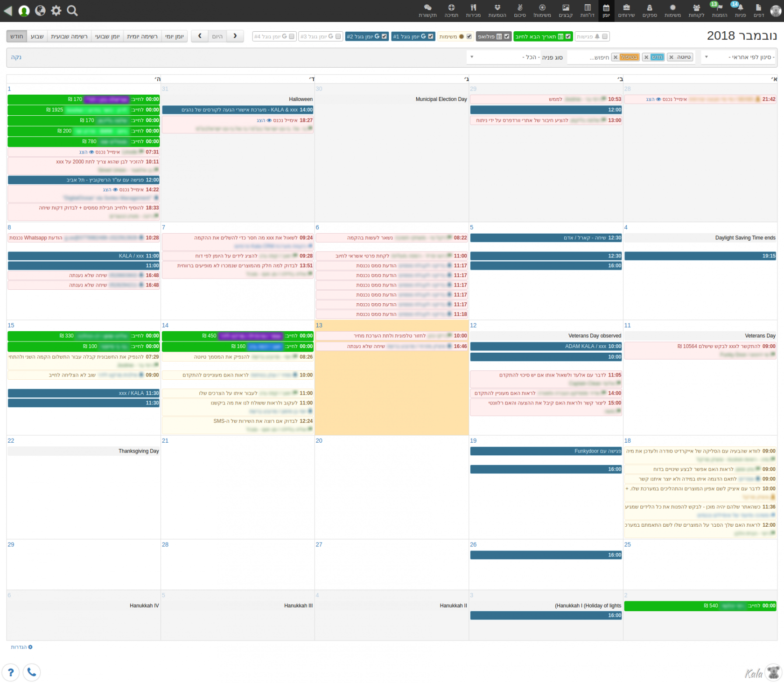Click day number 13
784x683 pixels.
(x=319, y=325)
